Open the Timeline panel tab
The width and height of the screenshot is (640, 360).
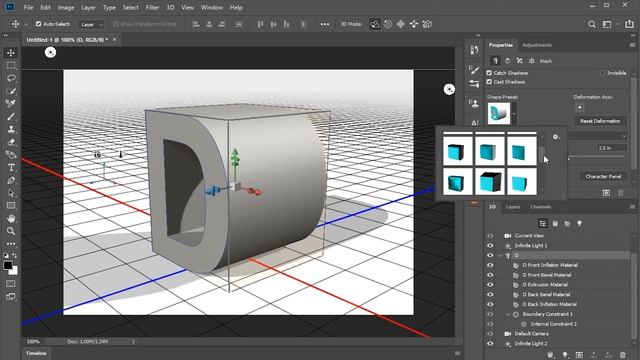pyautogui.click(x=36, y=353)
